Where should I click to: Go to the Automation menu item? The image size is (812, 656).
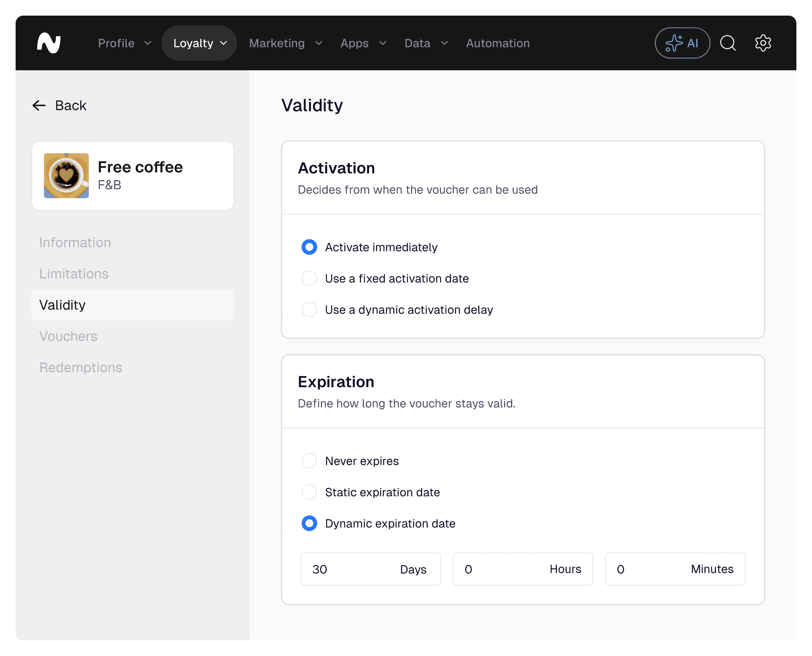(x=498, y=43)
